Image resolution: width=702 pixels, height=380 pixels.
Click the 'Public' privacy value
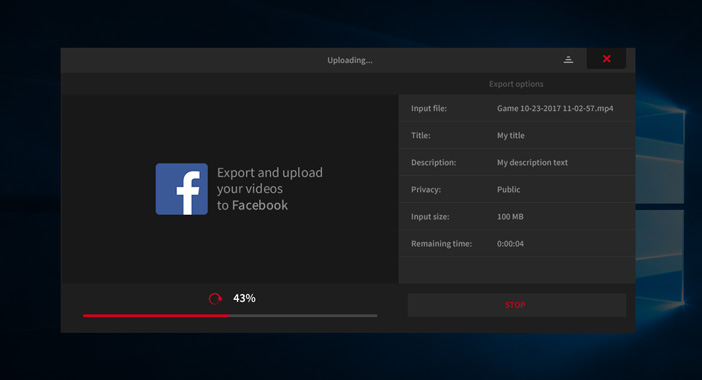[x=509, y=189]
